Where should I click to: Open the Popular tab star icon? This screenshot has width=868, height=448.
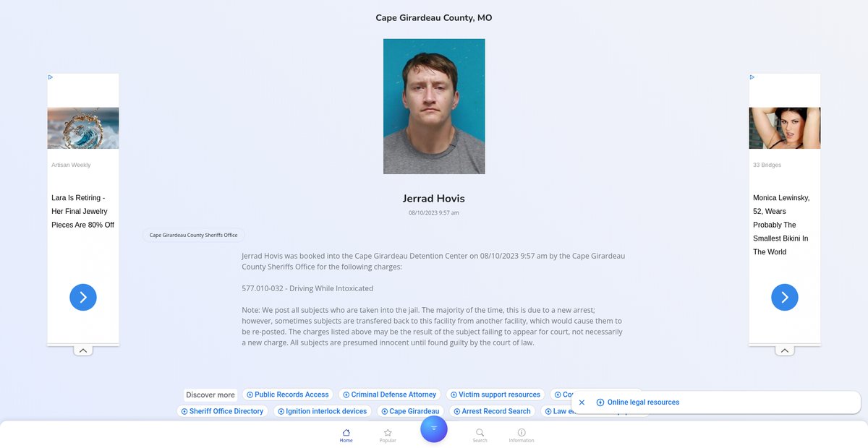pyautogui.click(x=388, y=432)
